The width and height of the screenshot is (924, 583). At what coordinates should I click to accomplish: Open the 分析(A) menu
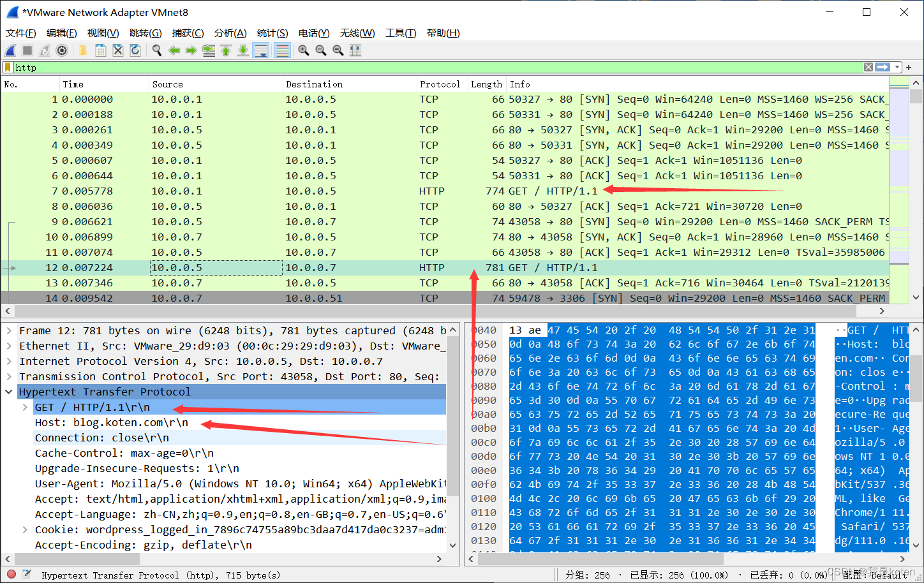point(230,33)
